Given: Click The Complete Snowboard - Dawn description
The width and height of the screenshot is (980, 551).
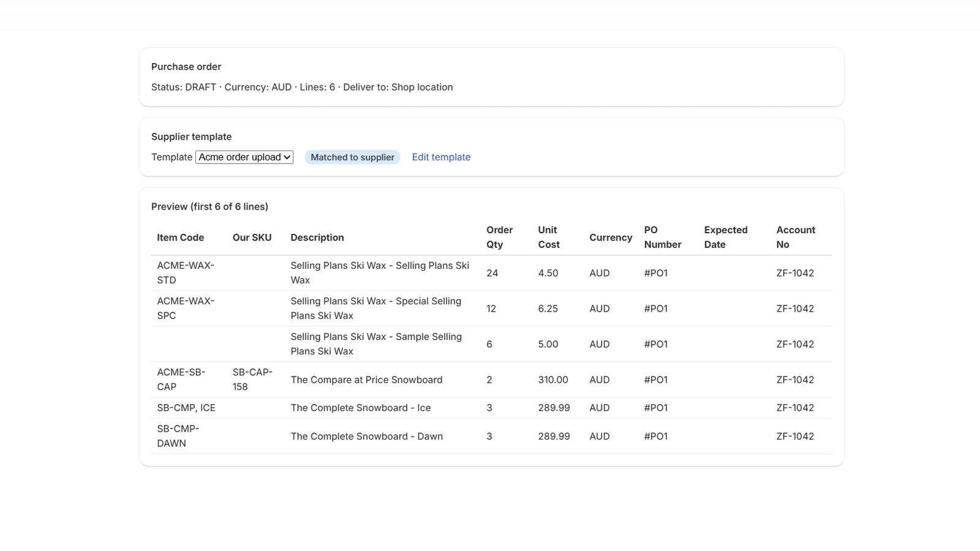Looking at the screenshot, I should (366, 437).
